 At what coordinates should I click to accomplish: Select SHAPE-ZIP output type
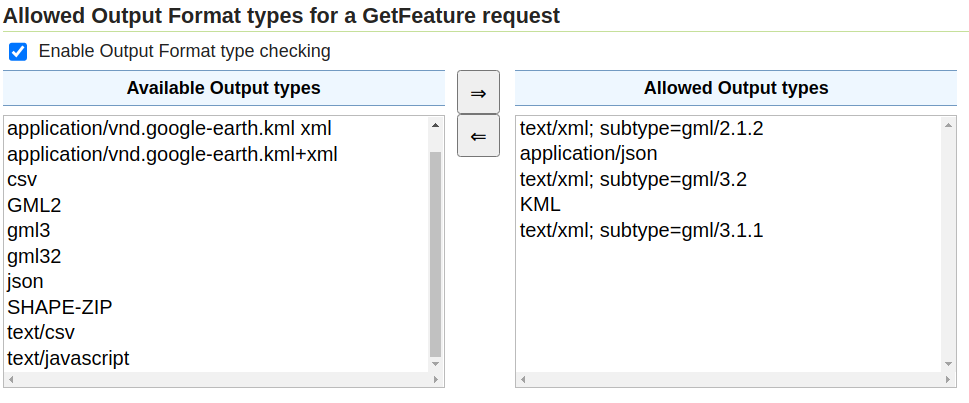point(59,307)
